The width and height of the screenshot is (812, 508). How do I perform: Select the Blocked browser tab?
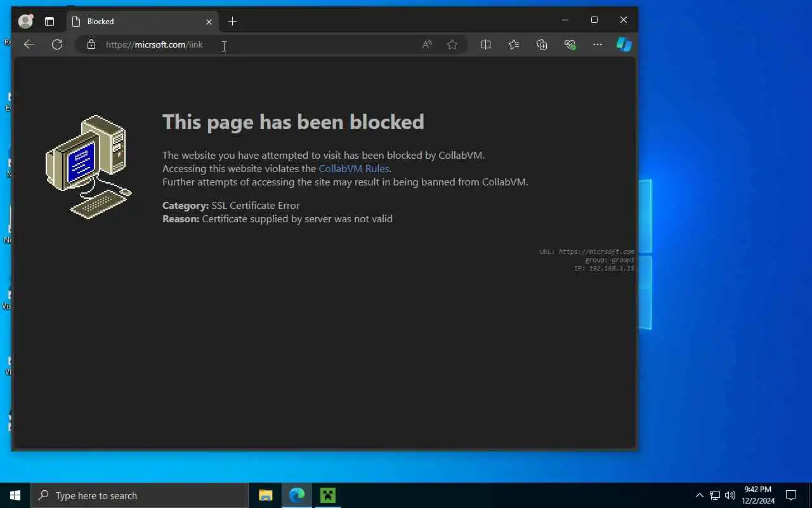coord(143,22)
